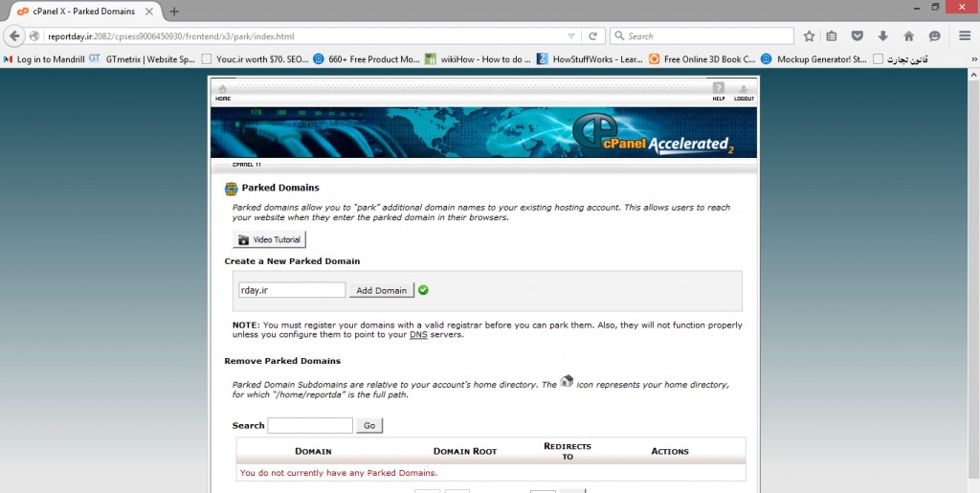Click the parked domains Search input box
This screenshot has width=980, height=493.
click(x=310, y=425)
